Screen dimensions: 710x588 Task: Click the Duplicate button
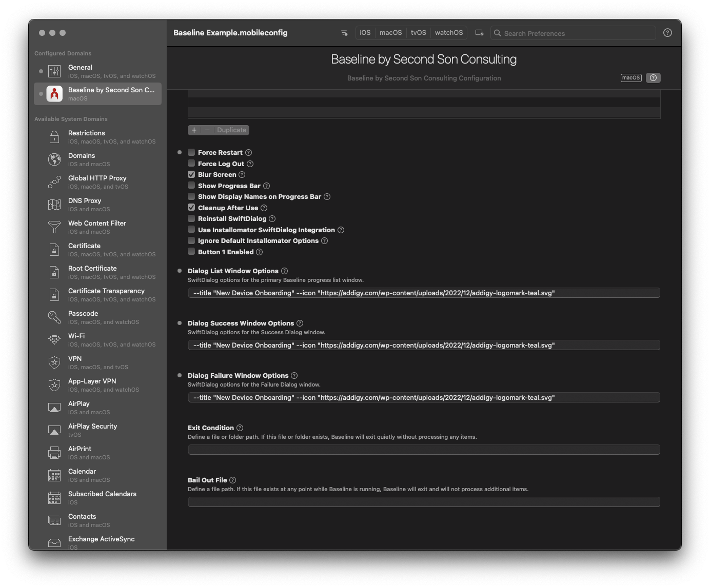point(231,130)
